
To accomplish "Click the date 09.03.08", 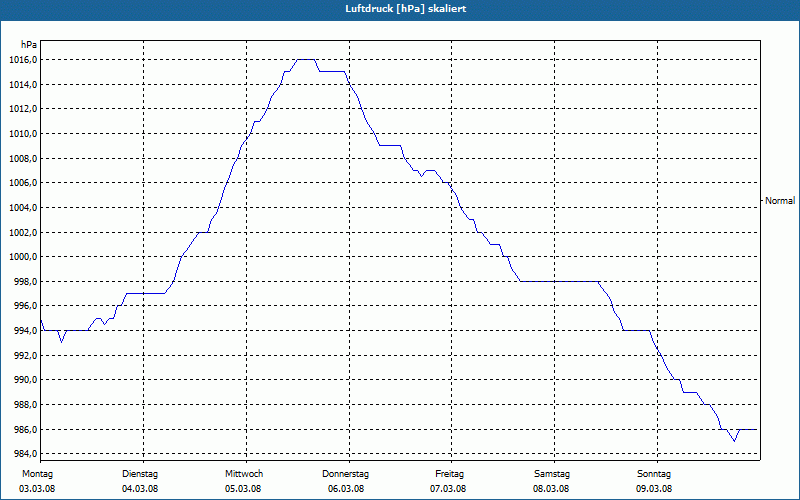I will coord(654,489).
